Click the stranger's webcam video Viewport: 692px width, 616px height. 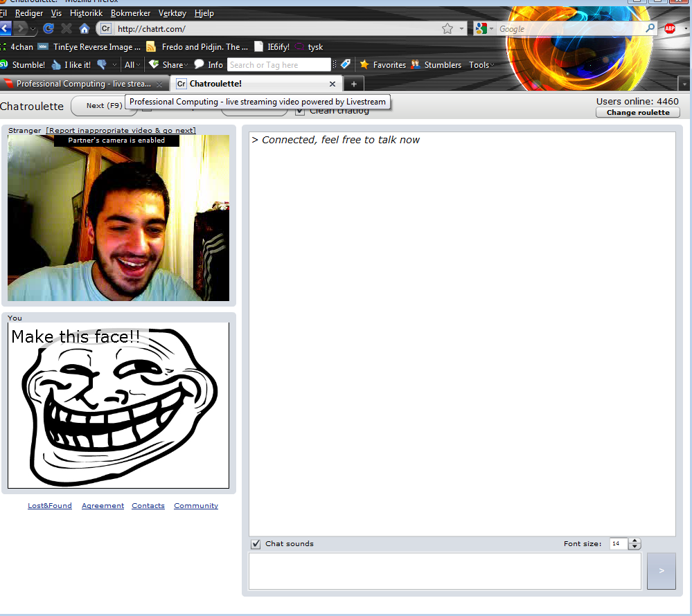click(x=118, y=218)
